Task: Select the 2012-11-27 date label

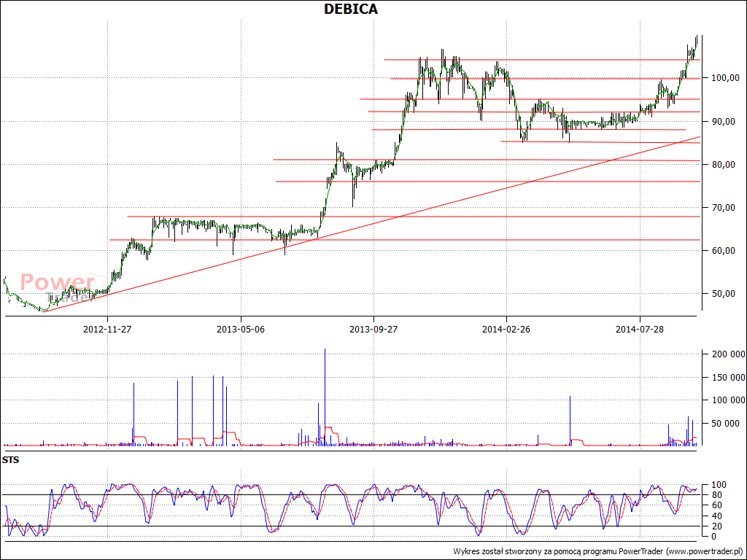Action: 107,329
